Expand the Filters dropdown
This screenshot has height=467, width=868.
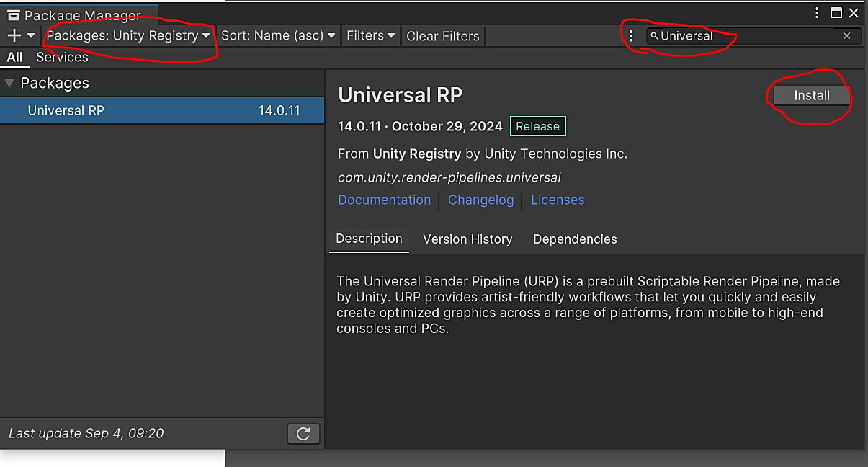[x=371, y=35]
